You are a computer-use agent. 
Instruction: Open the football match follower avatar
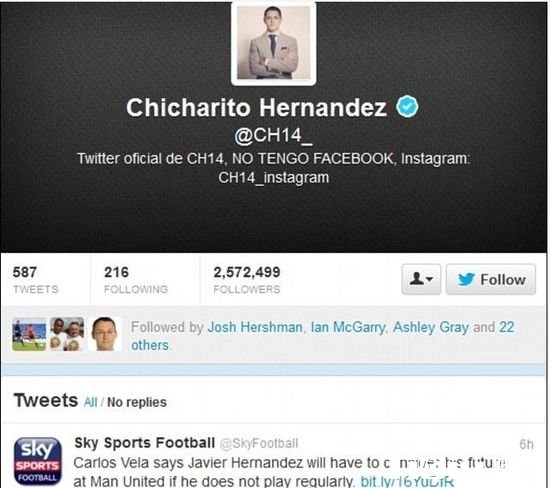coord(29,334)
